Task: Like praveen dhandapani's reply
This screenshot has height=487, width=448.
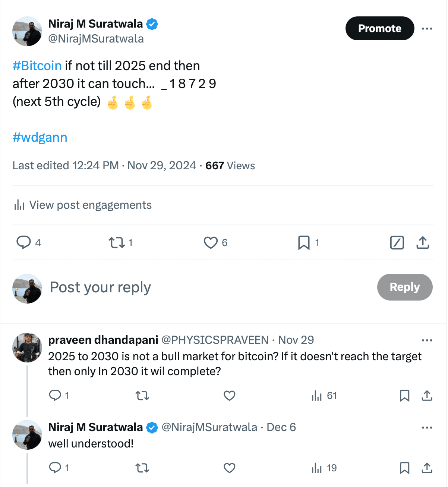Action: pyautogui.click(x=229, y=396)
